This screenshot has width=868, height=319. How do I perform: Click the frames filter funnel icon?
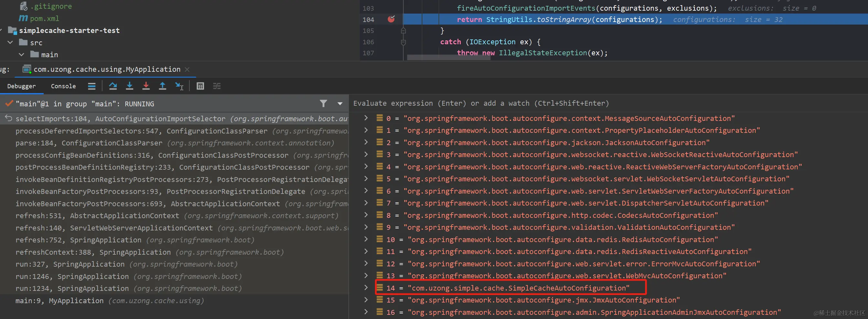click(x=323, y=104)
